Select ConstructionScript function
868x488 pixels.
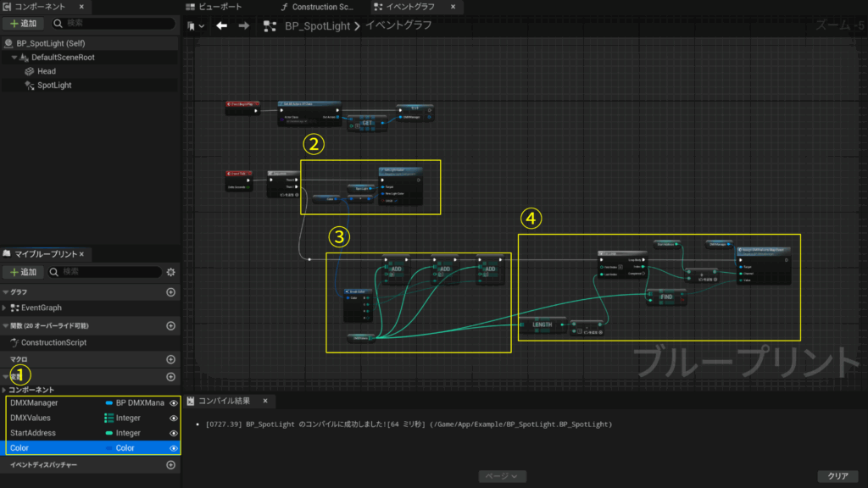point(53,342)
